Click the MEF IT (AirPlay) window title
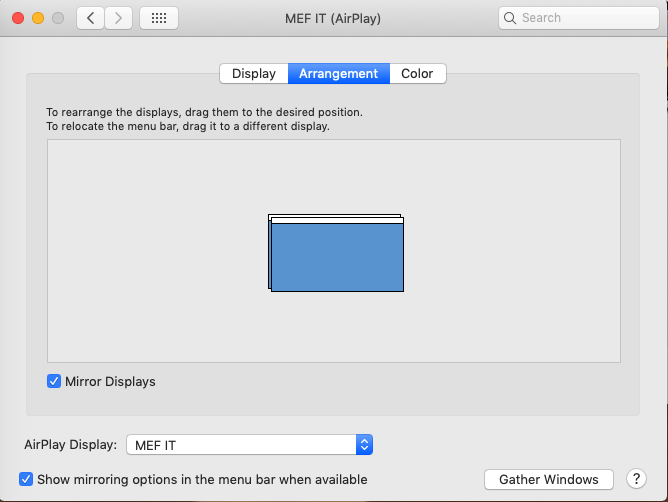The image size is (668, 502). (x=333, y=18)
